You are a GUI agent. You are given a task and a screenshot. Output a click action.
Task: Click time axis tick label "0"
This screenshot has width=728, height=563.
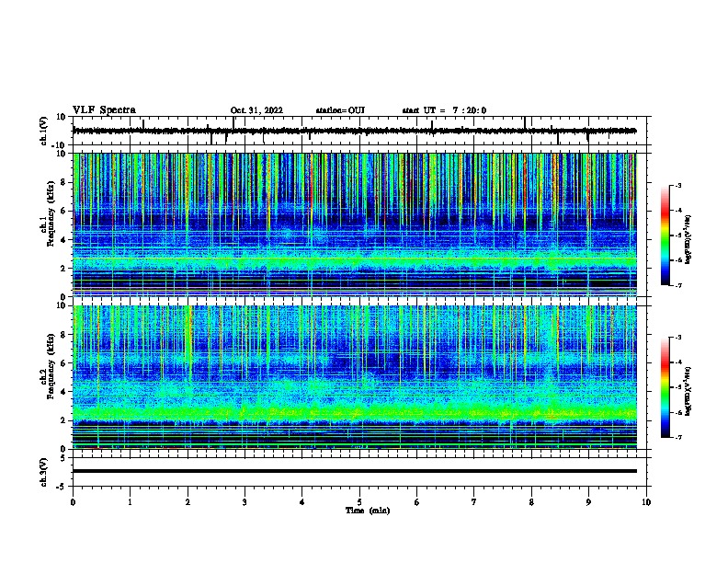point(73,502)
